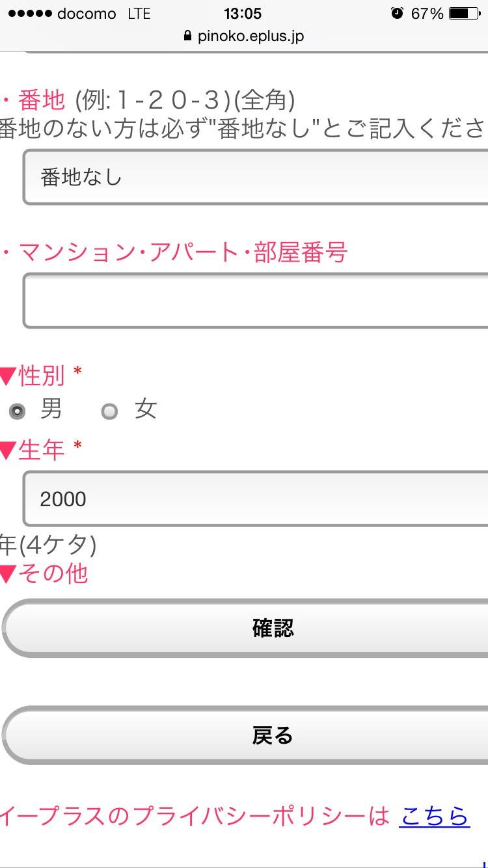Tap the alarm clock status icon

[397, 13]
